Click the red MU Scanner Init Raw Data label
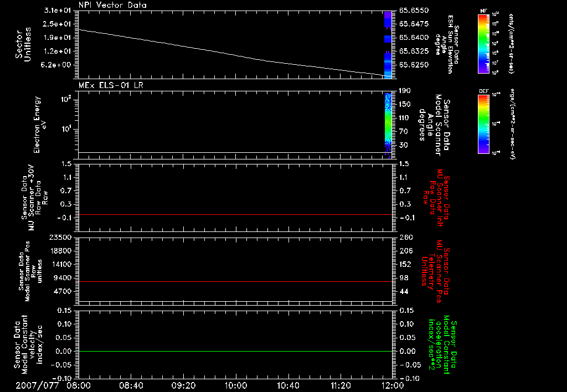The image size is (567, 392). tap(435, 198)
